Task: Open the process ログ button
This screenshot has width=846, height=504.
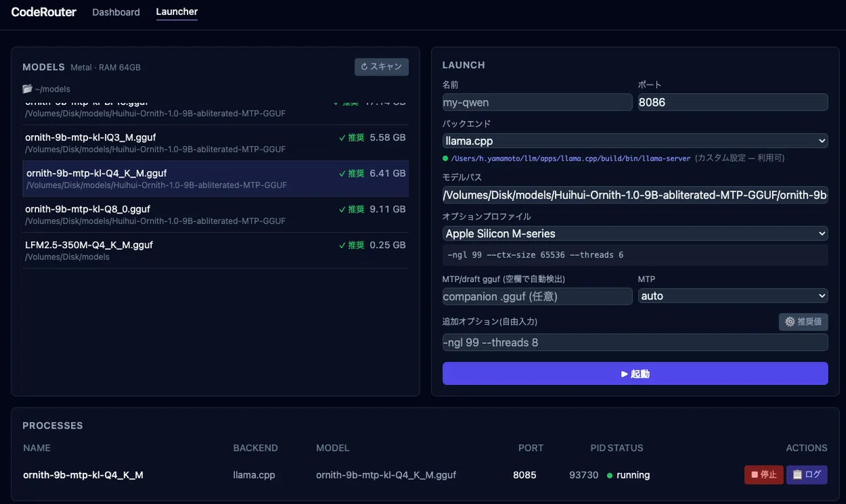Action: click(x=807, y=475)
